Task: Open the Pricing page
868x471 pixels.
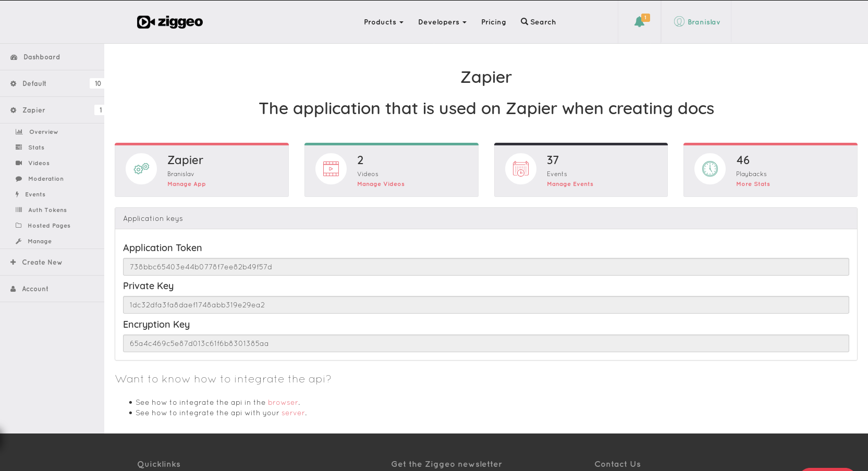Action: 494,22
